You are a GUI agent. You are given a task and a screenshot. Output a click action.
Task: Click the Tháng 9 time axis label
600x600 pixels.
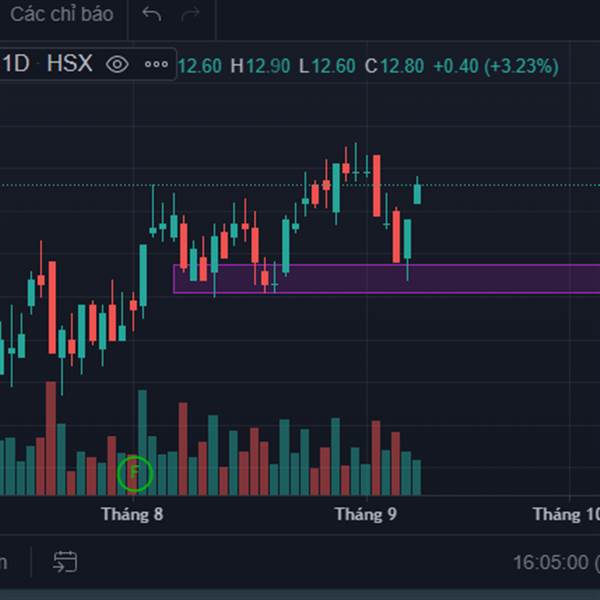pos(365,514)
